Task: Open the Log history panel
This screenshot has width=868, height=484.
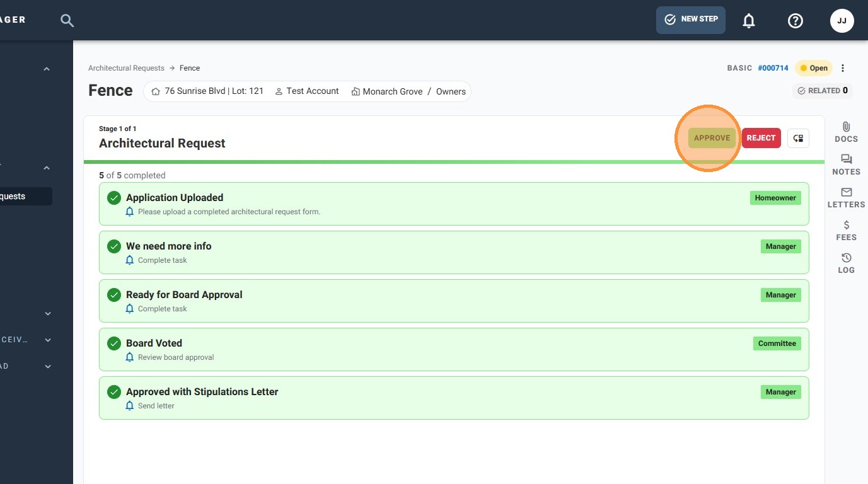Action: [x=846, y=263]
